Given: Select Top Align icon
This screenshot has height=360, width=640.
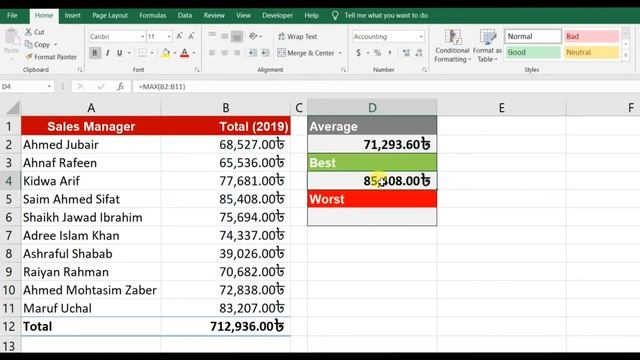Looking at the screenshot, I should [212, 36].
